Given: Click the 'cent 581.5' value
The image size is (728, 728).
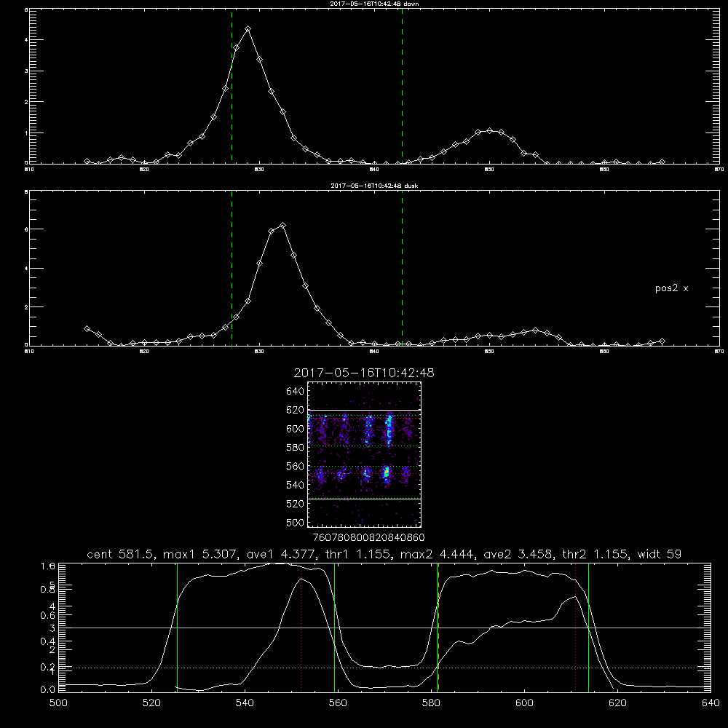Looking at the screenshot, I should pos(121,554).
